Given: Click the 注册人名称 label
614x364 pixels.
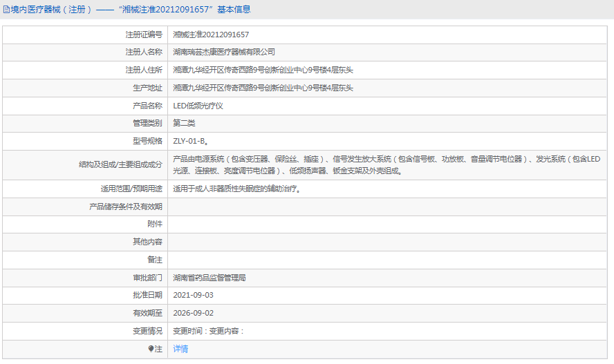Looking at the screenshot, I should pyautogui.click(x=144, y=52).
